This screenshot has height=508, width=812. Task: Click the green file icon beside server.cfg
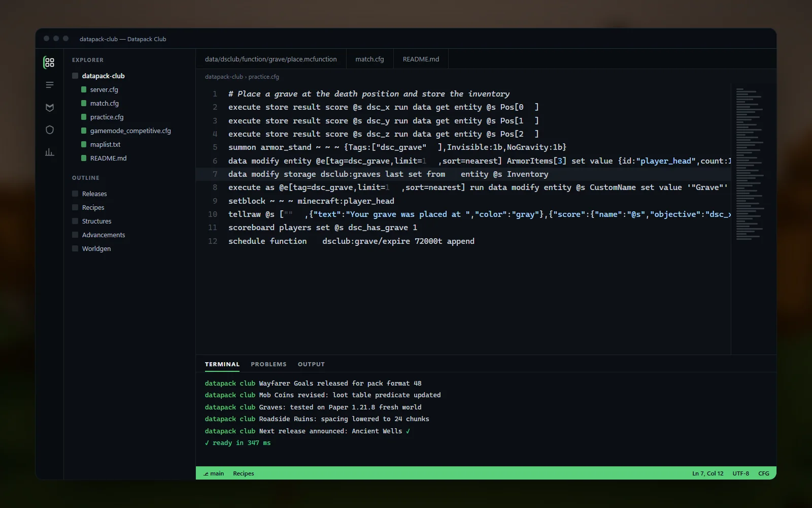[84, 89]
